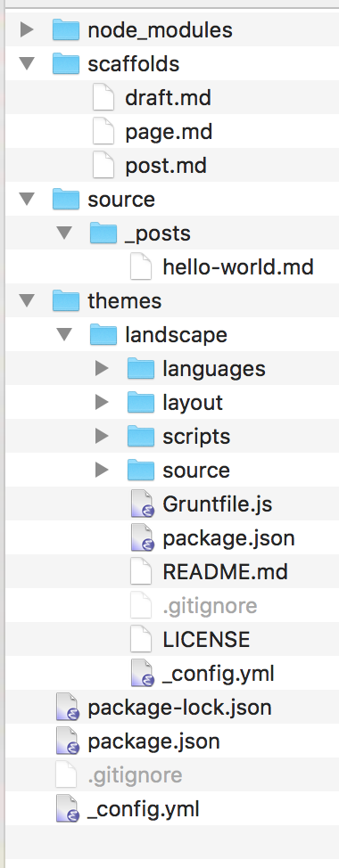Click the LICENSE file icon

coord(141,639)
